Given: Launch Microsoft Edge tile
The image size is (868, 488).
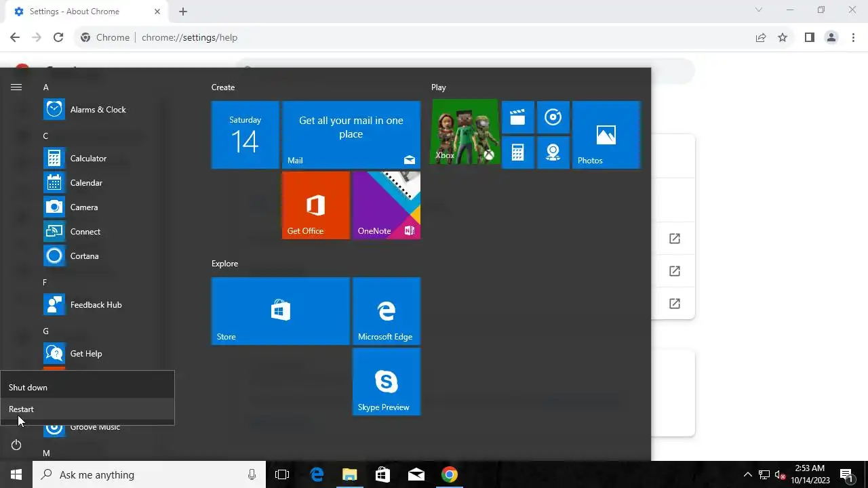Looking at the screenshot, I should pos(387,311).
